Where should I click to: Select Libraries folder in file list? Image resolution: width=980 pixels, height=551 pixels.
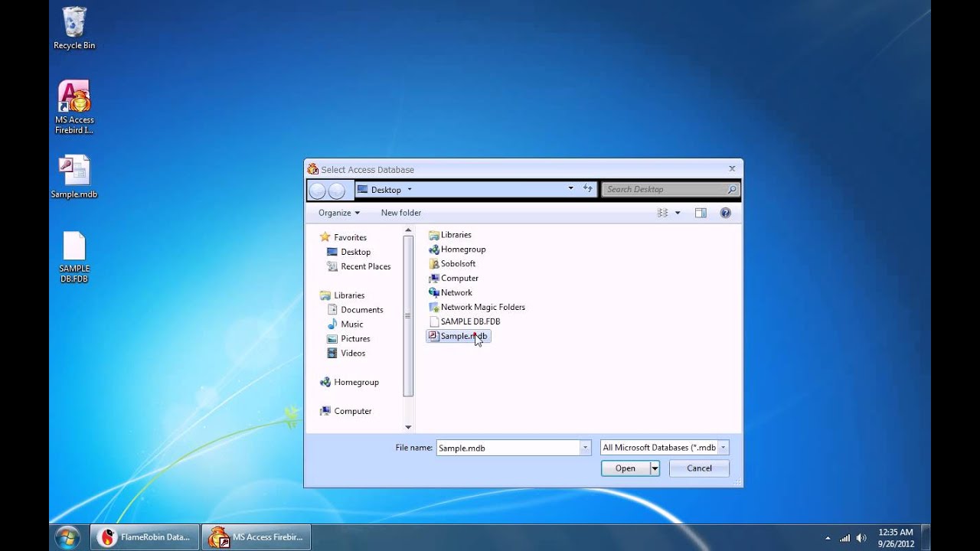point(450,235)
